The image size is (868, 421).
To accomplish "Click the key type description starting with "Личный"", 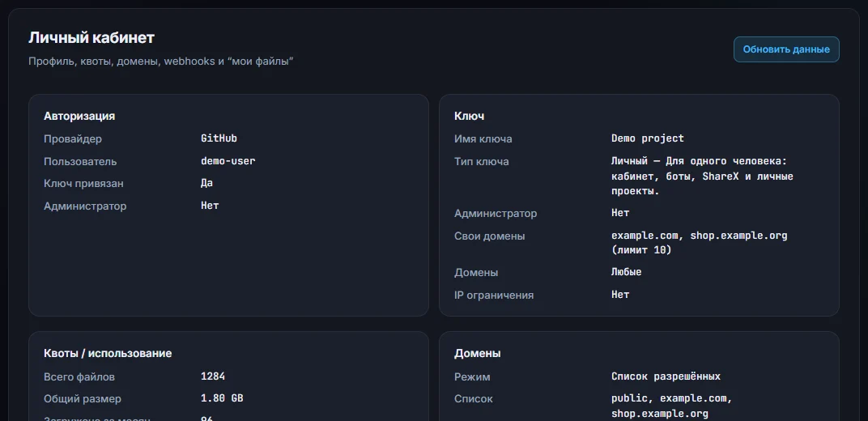I will (x=702, y=176).
